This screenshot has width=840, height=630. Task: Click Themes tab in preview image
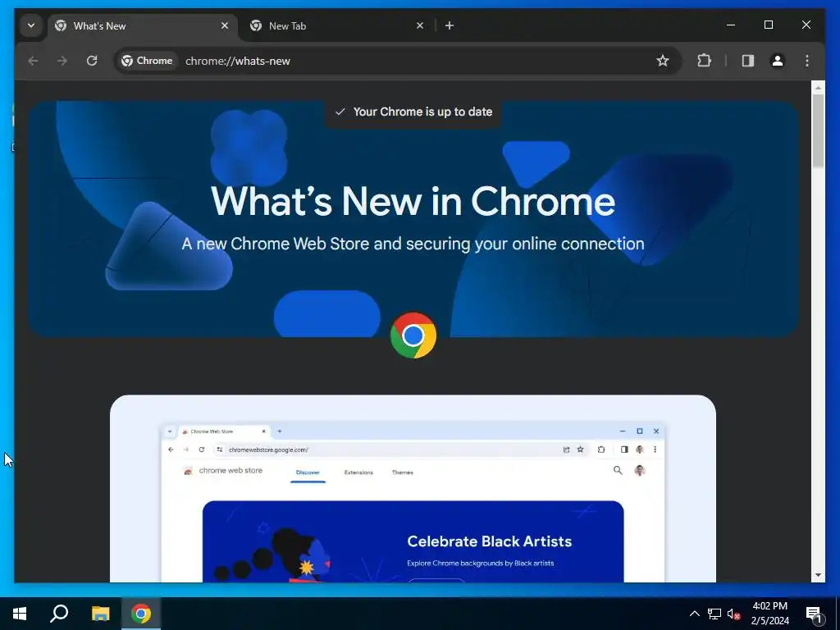pyautogui.click(x=402, y=472)
